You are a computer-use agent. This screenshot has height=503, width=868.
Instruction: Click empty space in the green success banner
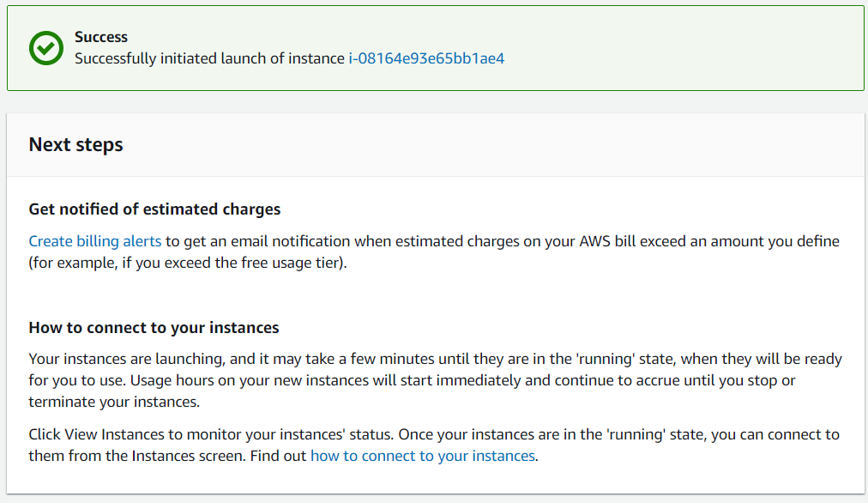(686, 48)
